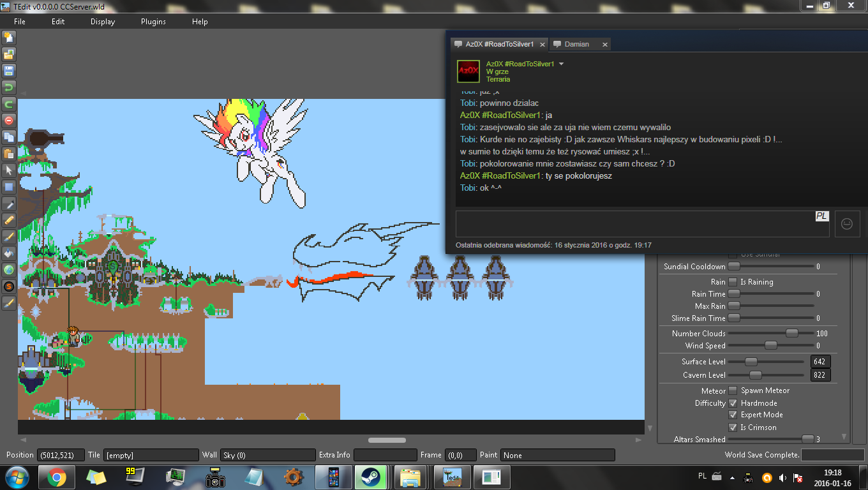The width and height of the screenshot is (868, 490).
Task: Click the map scroll left arrow
Action: pyautogui.click(x=23, y=440)
